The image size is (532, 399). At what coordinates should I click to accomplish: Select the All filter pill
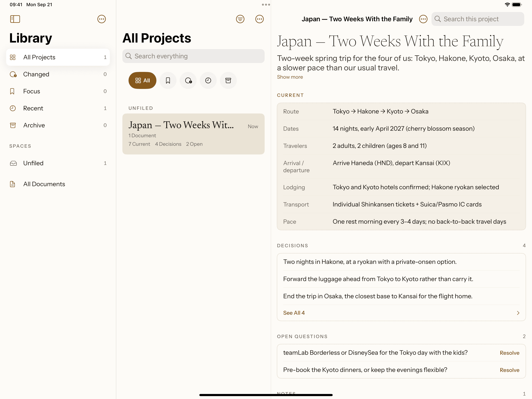(x=142, y=80)
